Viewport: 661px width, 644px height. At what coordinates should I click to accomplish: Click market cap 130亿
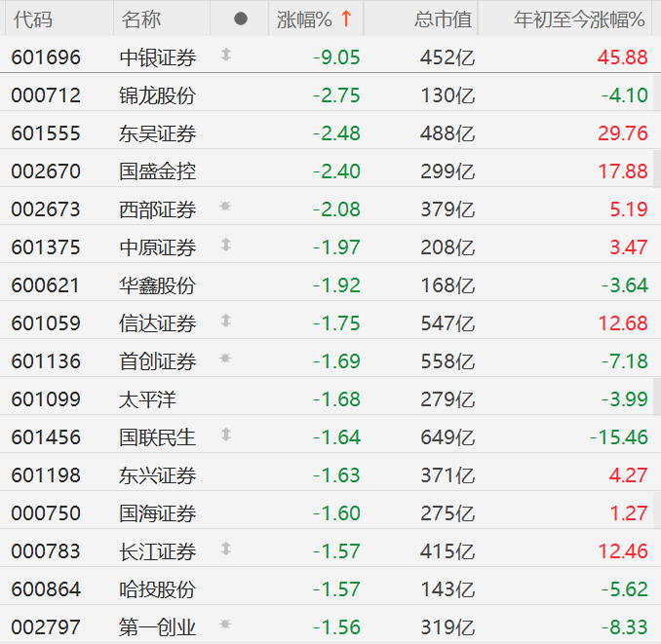[x=447, y=95]
